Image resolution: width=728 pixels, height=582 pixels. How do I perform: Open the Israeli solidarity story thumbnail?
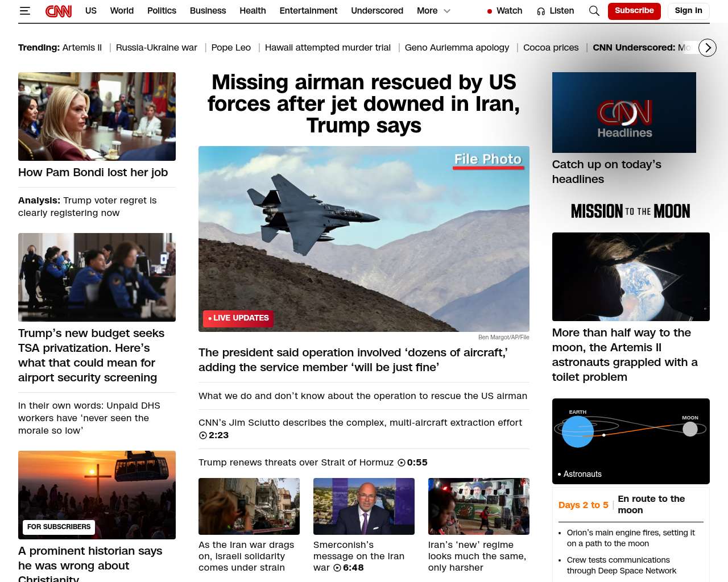click(249, 506)
